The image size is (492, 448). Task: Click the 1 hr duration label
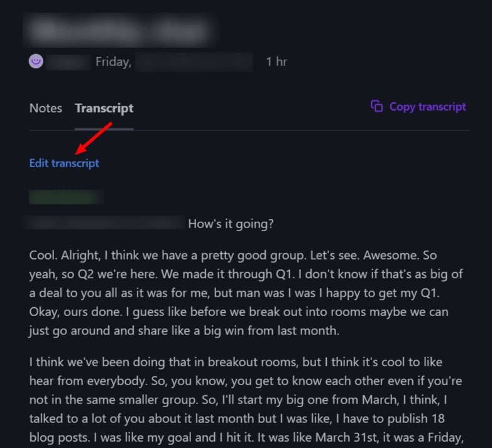tap(276, 62)
